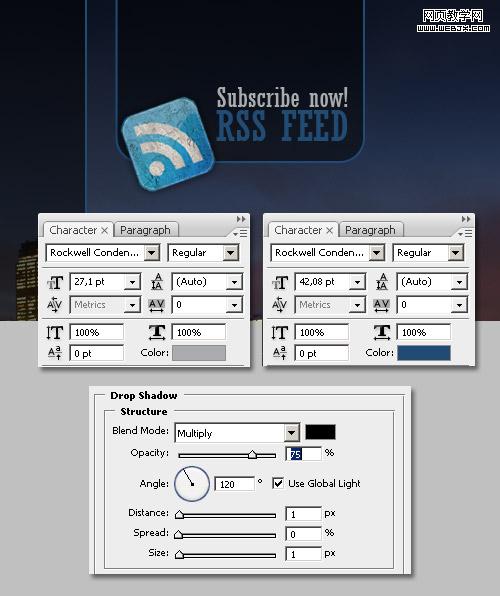Screen dimensions: 500x596
Task: Click tracking icon in right Character panel
Action: pyautogui.click(x=381, y=305)
